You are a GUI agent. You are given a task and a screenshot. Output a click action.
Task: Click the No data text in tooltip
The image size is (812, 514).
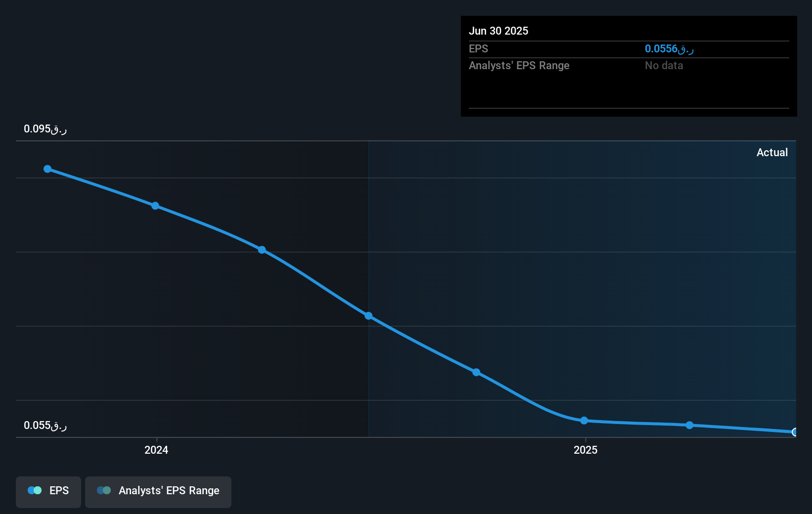pyautogui.click(x=664, y=65)
